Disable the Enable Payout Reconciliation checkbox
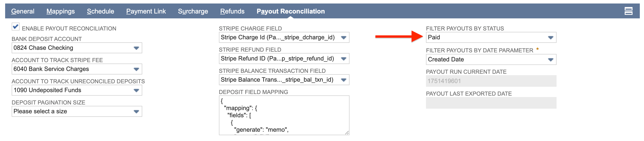The image size is (644, 141). click(x=15, y=27)
